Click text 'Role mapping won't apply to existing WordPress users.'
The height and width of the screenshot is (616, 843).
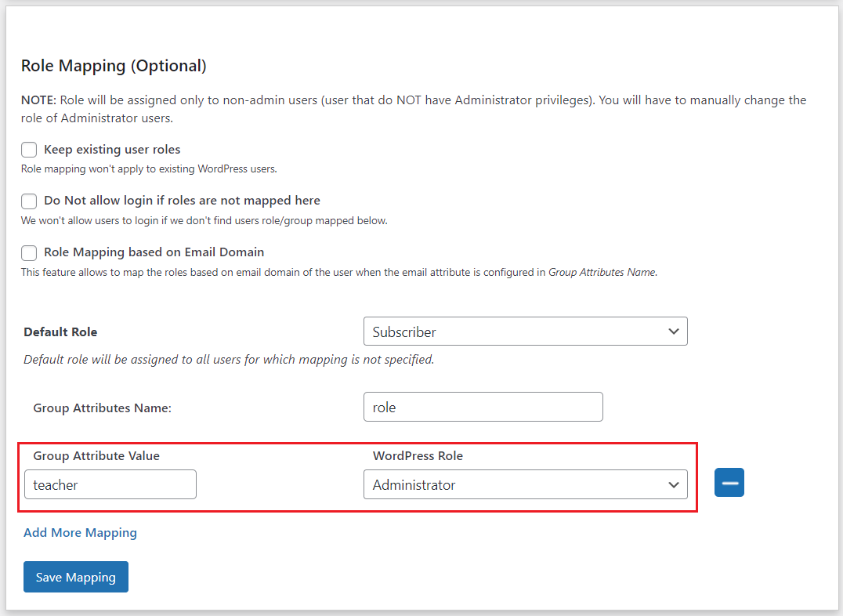(149, 169)
